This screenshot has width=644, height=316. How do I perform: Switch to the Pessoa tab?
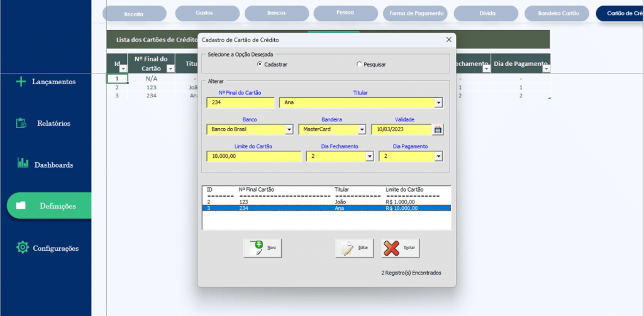point(345,13)
